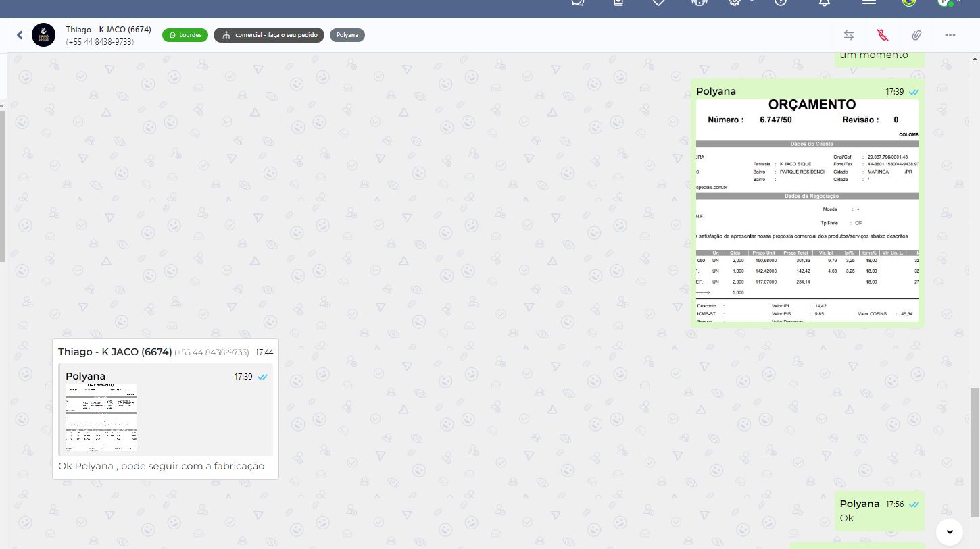Click the phone broadcast icon in top bar

(698, 3)
